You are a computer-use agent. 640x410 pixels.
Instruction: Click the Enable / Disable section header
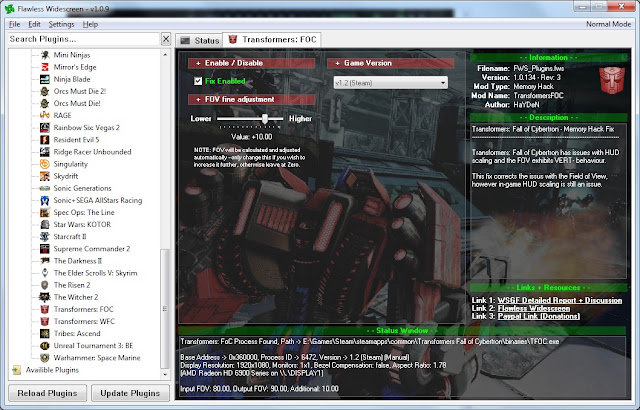[251, 63]
